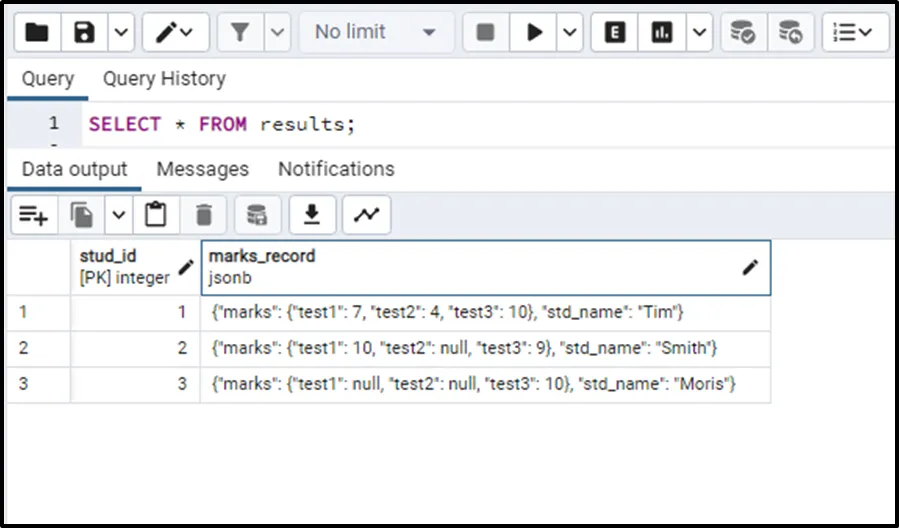Viewport: 899px width, 528px height.
Task: Click the Stop query square icon
Action: tap(486, 32)
